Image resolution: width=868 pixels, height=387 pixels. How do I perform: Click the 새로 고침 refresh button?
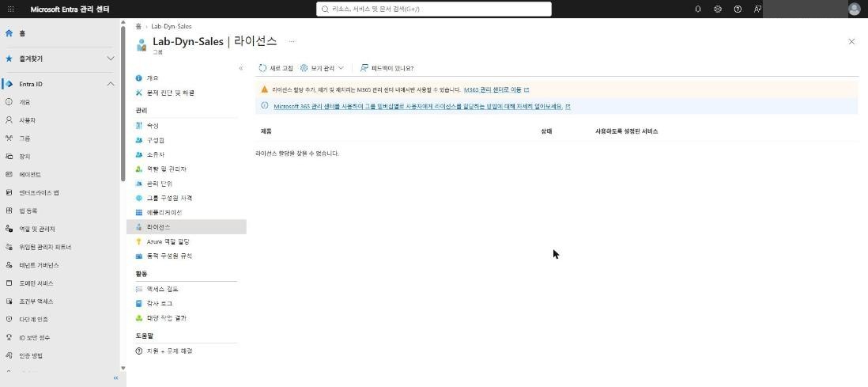click(x=276, y=68)
